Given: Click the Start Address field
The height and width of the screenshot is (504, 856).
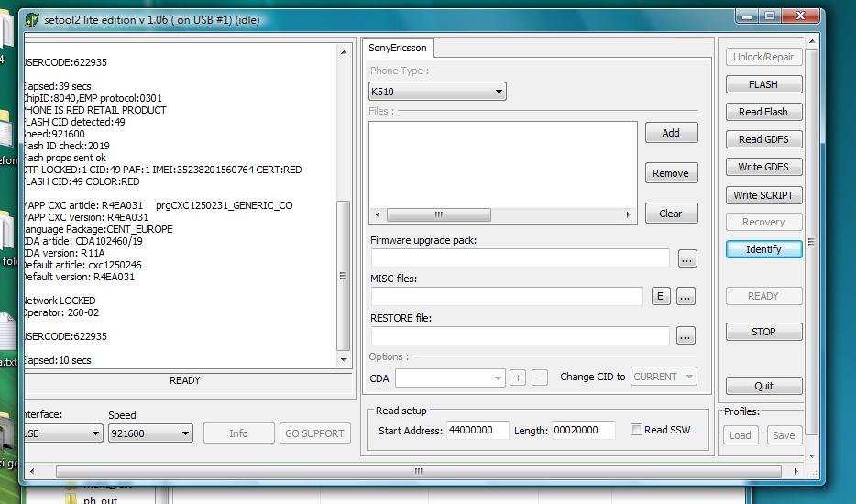Looking at the screenshot, I should (x=477, y=431).
